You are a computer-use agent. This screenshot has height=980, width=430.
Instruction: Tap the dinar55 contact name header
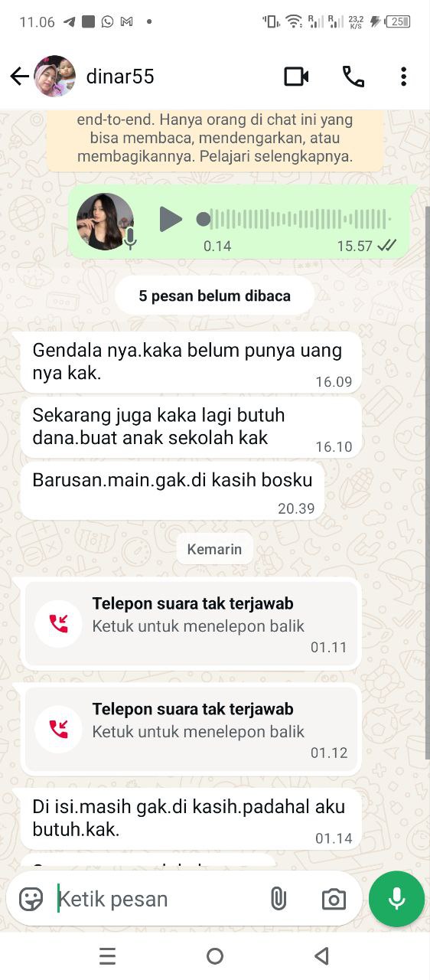coord(120,77)
